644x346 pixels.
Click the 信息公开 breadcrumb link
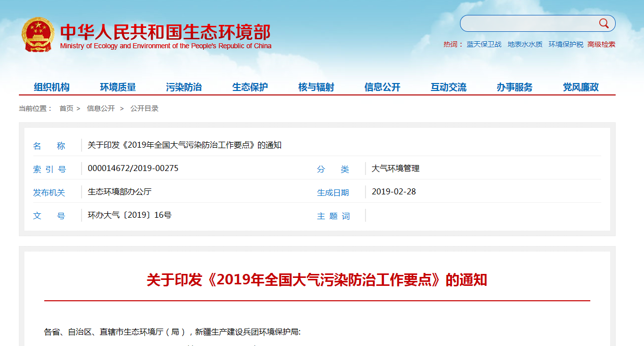100,108
